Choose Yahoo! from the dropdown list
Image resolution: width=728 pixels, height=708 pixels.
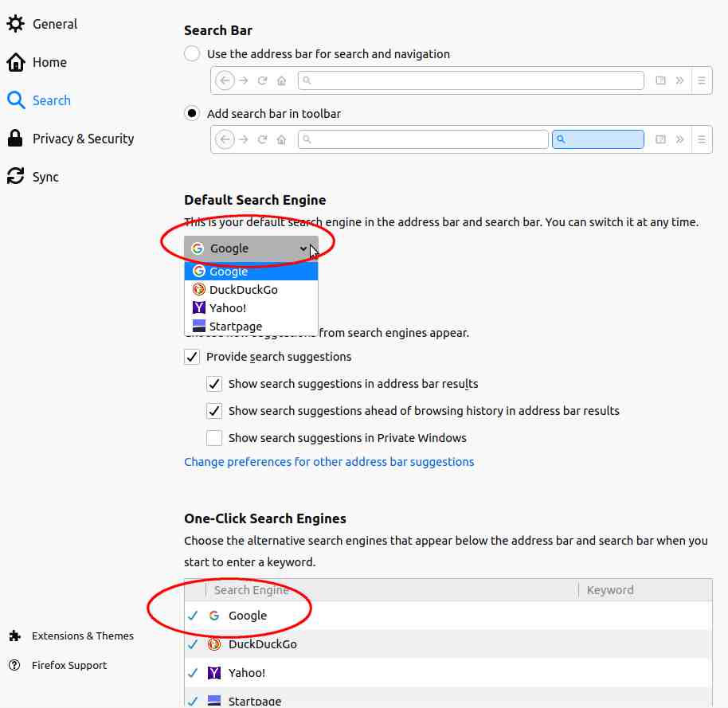(251, 307)
